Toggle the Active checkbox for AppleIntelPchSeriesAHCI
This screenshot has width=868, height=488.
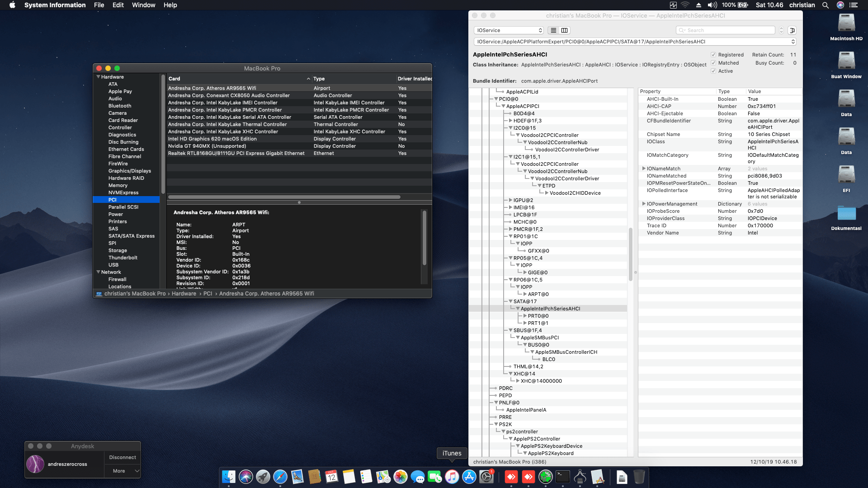713,71
